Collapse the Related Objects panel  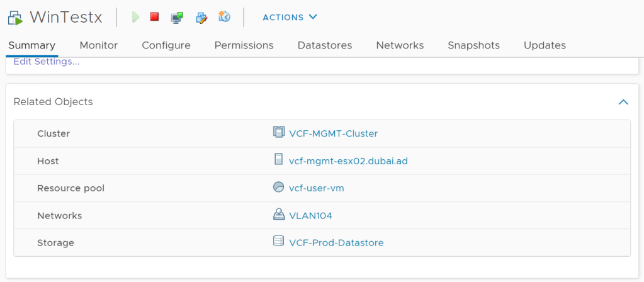click(623, 102)
